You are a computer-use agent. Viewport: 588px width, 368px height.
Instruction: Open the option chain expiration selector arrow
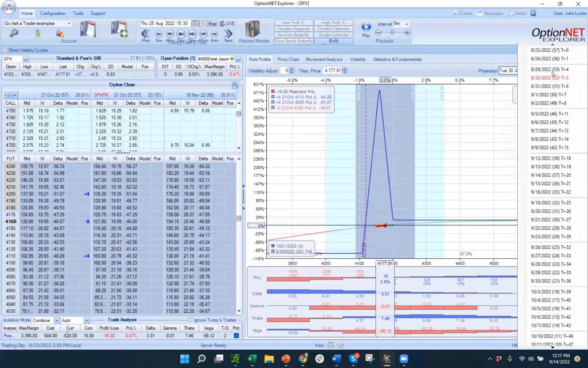click(x=15, y=95)
